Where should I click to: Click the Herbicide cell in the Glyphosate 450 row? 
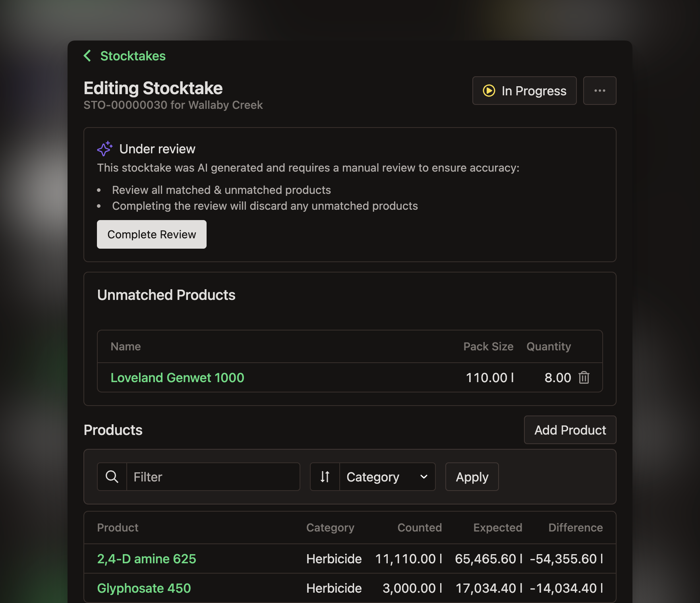pyautogui.click(x=334, y=588)
